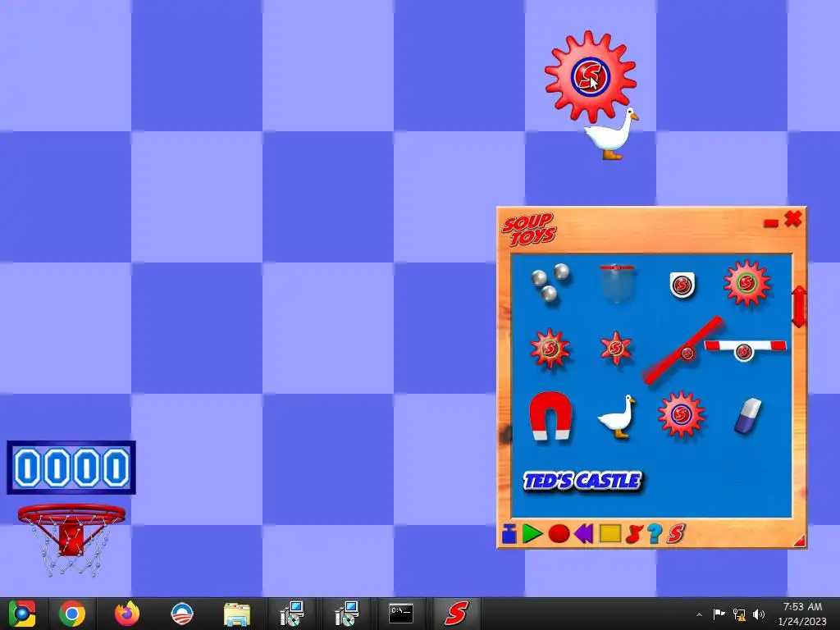840x630 pixels.
Task: Open help with the blue question mark
Action: tap(655, 533)
